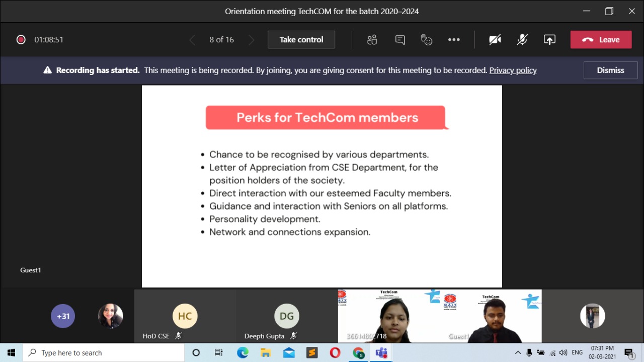644x362 pixels.
Task: Click the woman's profile photo avatar
Action: coord(111,316)
